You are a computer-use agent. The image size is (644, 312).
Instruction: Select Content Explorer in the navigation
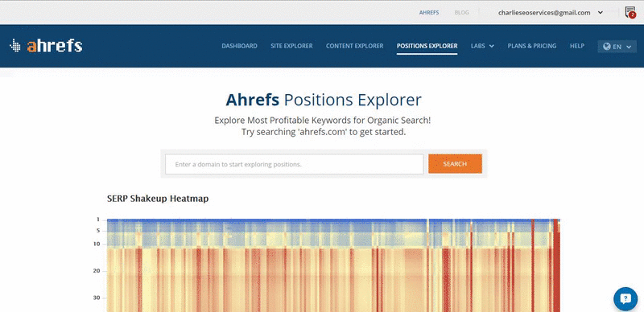[x=354, y=46]
